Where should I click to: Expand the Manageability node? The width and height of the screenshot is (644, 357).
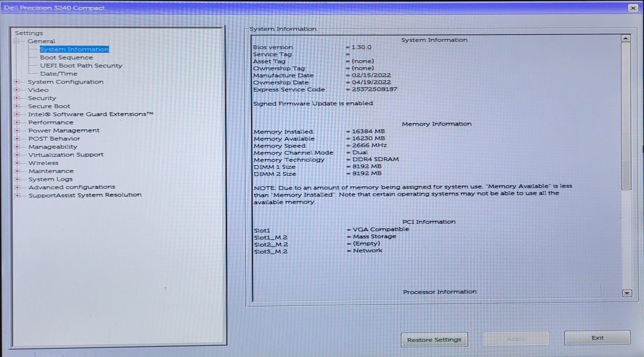tap(17, 147)
